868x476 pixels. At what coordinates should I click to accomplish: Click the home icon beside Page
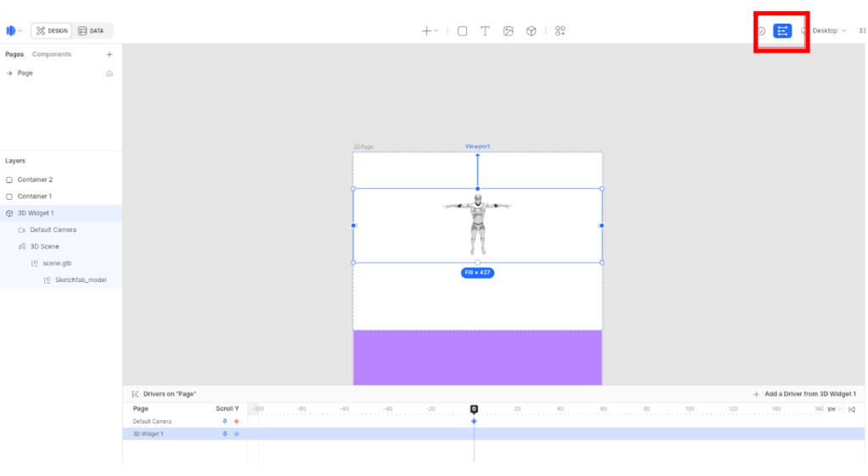click(x=108, y=74)
